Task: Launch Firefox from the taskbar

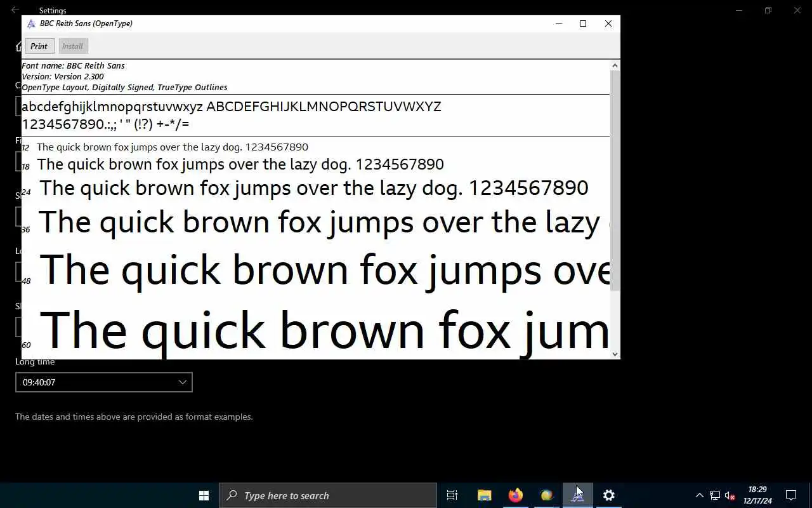Action: (x=515, y=495)
